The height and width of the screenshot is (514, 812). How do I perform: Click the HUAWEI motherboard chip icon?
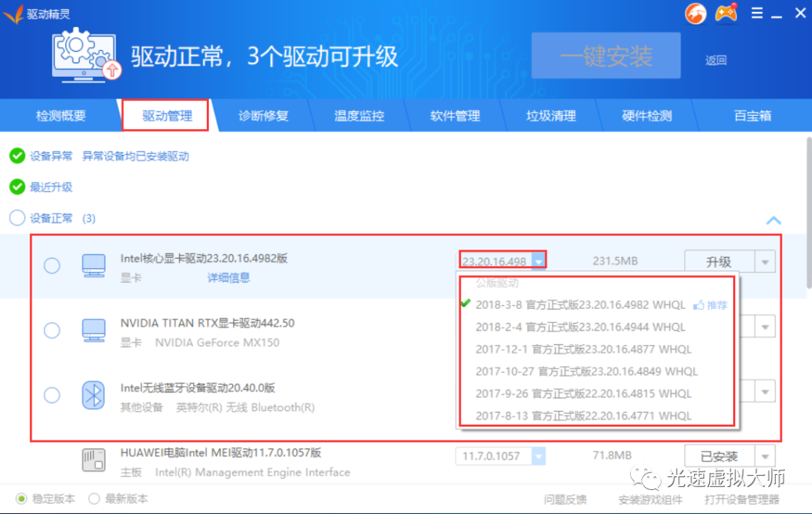(x=94, y=460)
